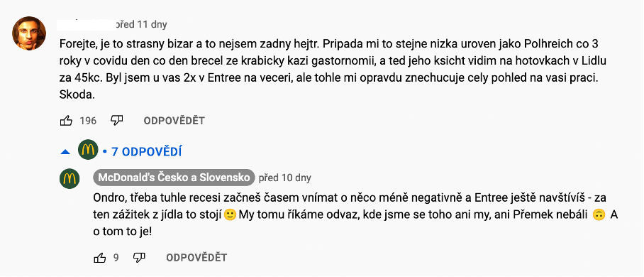Click the 196 like count

click(x=88, y=121)
